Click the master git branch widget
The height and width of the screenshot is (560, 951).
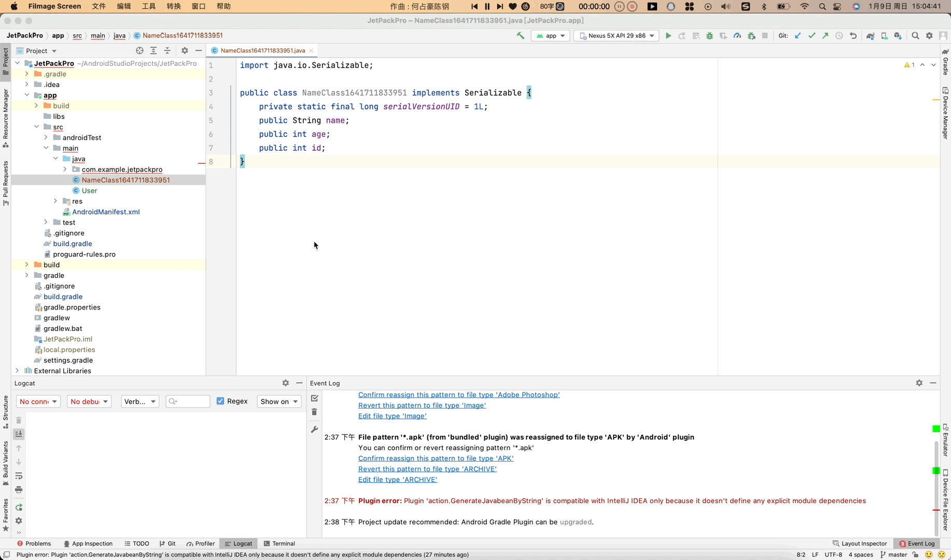tap(893, 554)
